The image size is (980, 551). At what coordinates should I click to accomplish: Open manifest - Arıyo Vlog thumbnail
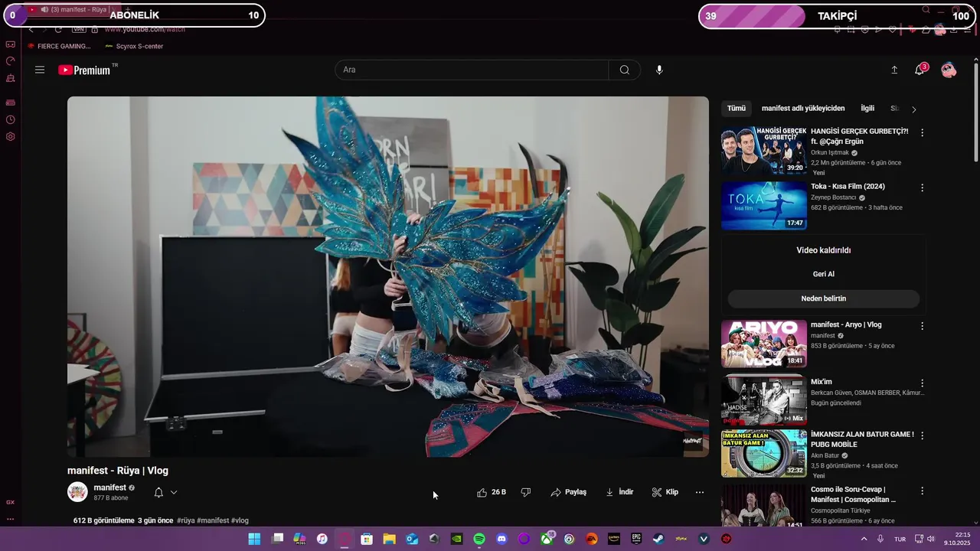[764, 344]
